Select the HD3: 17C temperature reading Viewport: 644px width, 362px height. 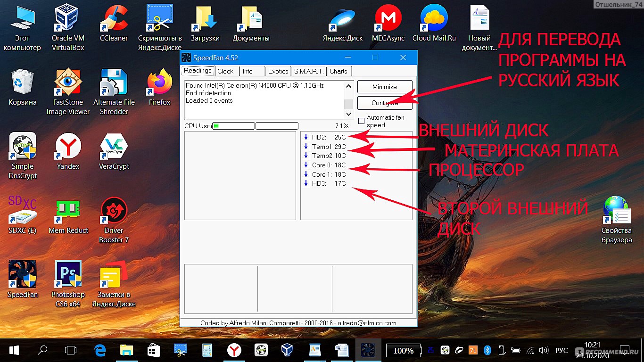pos(325,183)
